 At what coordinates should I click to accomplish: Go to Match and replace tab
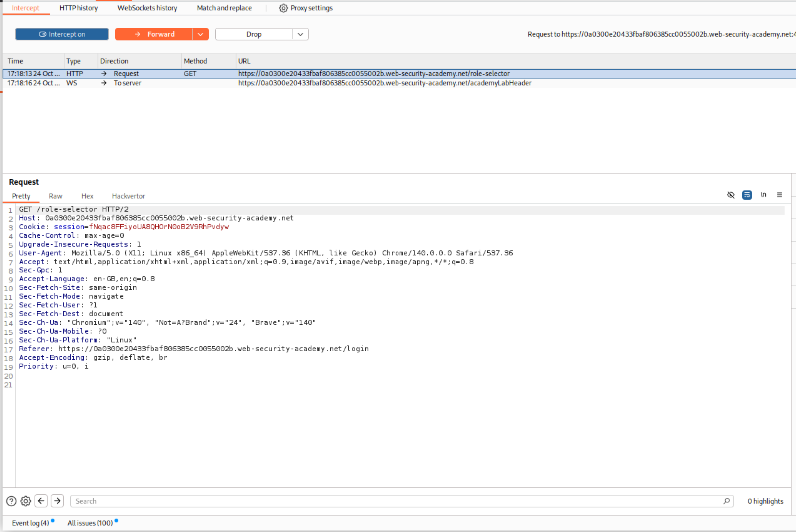224,8
